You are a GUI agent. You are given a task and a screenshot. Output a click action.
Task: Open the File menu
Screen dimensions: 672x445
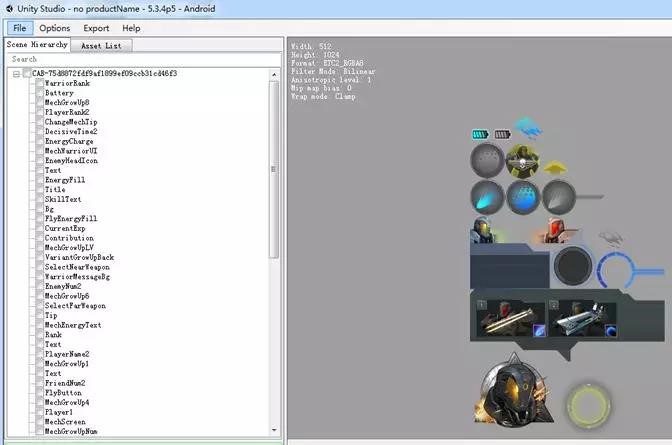[20, 28]
